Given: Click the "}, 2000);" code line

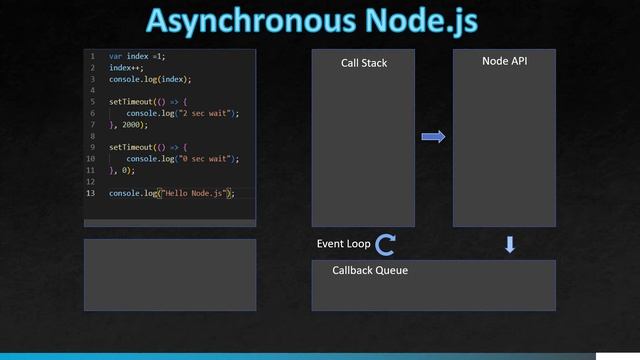Looking at the screenshot, I should click(x=129, y=125).
